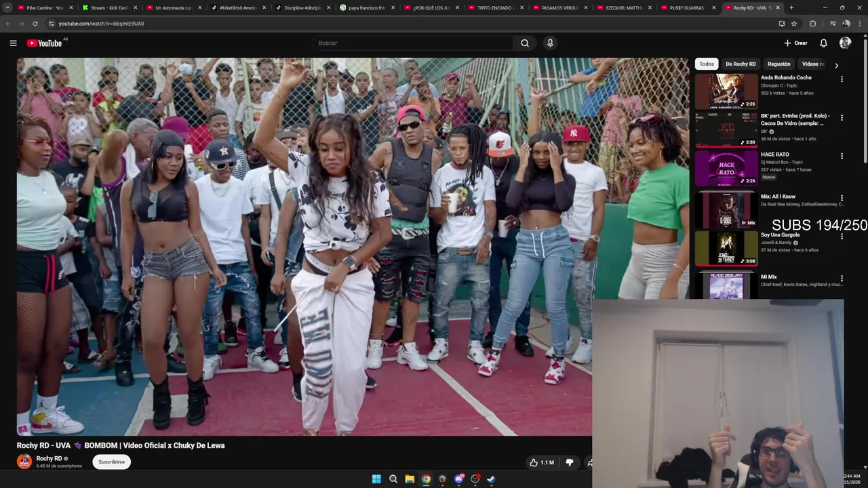
Task: Click the search magnifier button
Action: pos(525,43)
